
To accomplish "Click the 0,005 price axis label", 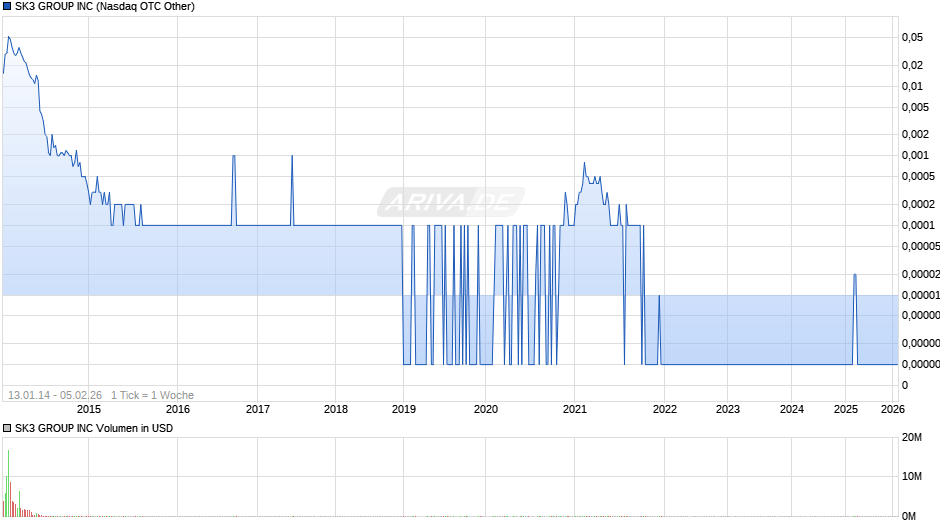I will tap(915, 107).
